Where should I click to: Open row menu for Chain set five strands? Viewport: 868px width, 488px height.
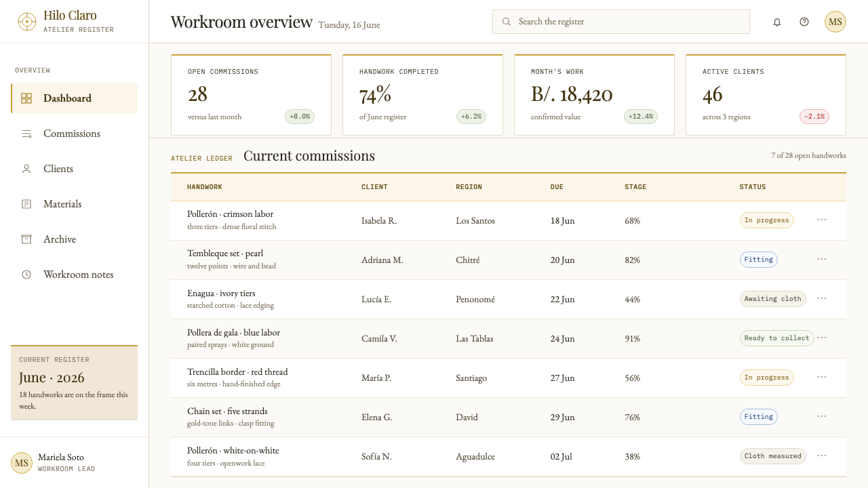pyautogui.click(x=822, y=416)
